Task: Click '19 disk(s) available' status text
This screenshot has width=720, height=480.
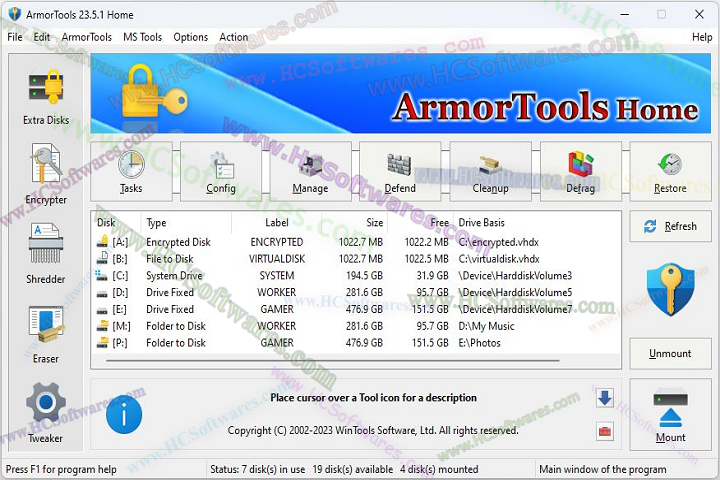Action: [353, 469]
